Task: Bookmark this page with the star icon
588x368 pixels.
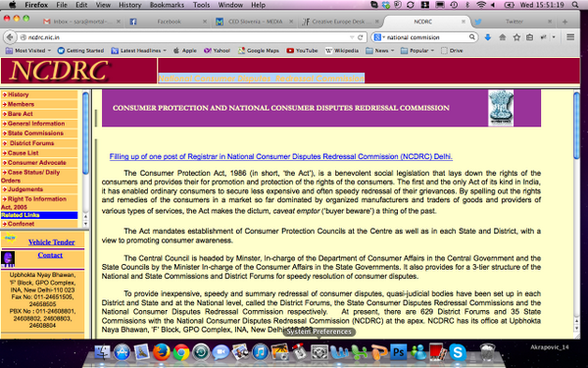Action: [516, 37]
